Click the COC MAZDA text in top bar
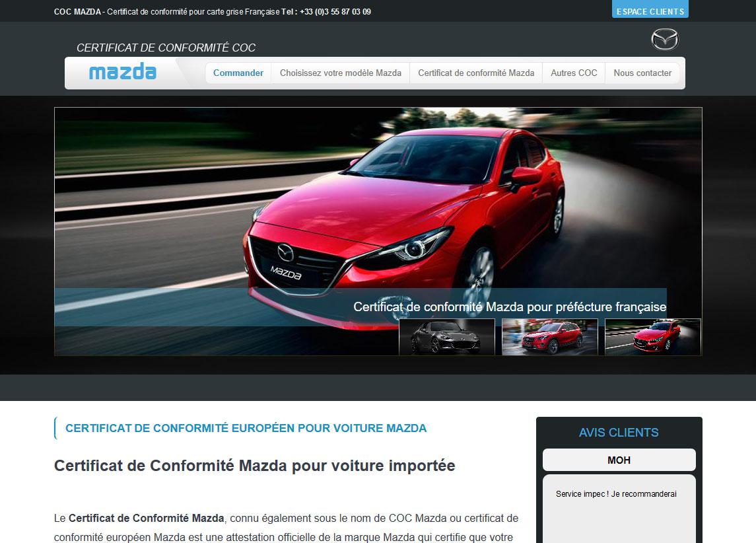This screenshot has width=756, height=543. [77, 12]
